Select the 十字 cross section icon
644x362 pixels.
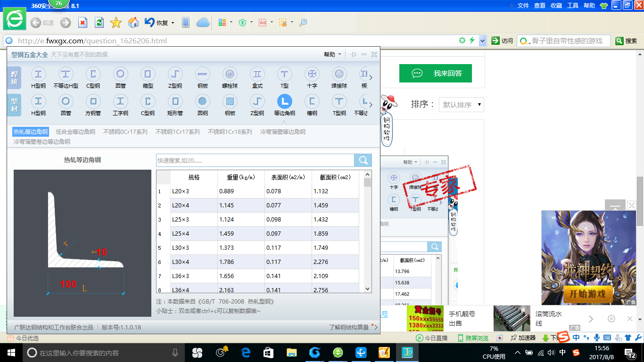(x=312, y=74)
